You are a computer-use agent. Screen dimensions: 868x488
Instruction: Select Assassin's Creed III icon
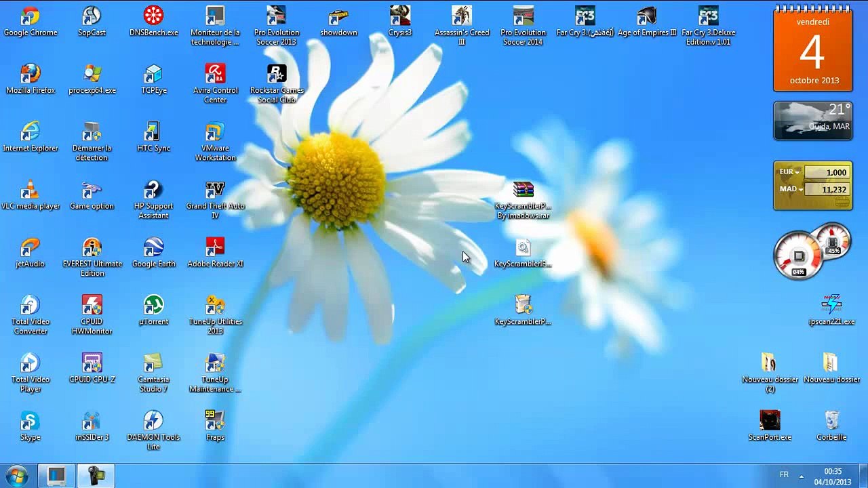pyautogui.click(x=462, y=26)
